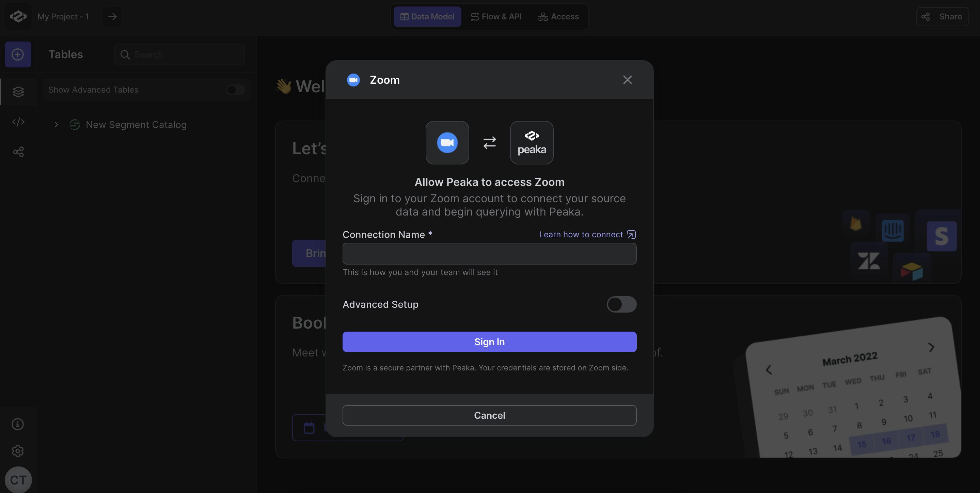The width and height of the screenshot is (980, 493).
Task: Open the project arrow next to My Project - 1
Action: [112, 16]
